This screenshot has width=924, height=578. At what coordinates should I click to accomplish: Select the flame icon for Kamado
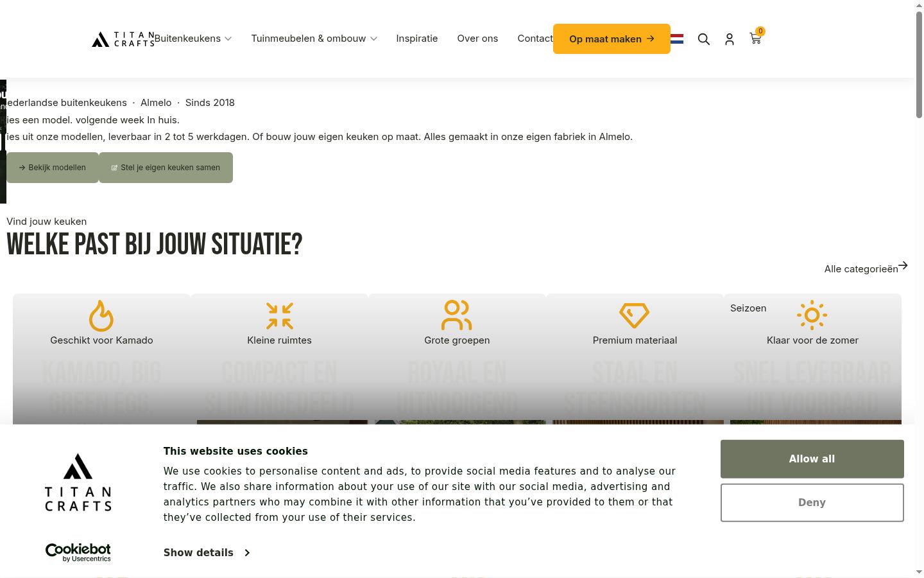[x=101, y=315]
